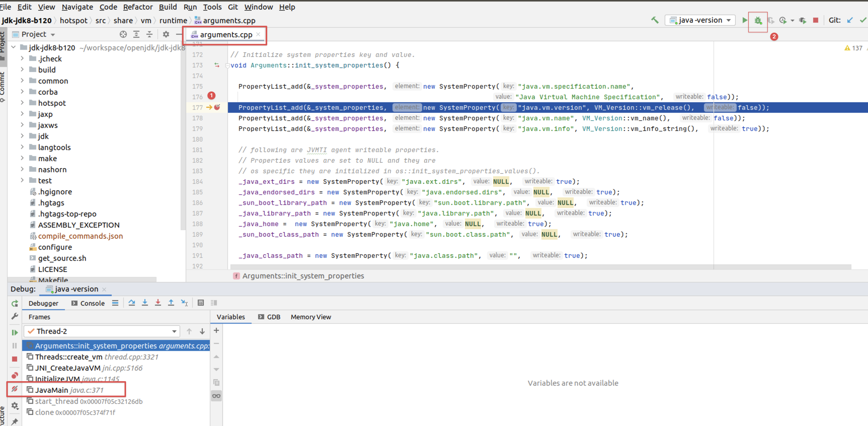Select the JavaMain java.c:371 stack frame
This screenshot has width=868, height=426.
[69, 390]
